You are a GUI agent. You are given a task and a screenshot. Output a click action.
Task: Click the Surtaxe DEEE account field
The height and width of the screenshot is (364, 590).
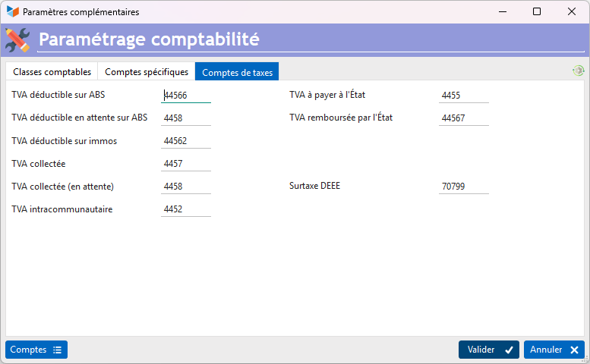tap(464, 187)
